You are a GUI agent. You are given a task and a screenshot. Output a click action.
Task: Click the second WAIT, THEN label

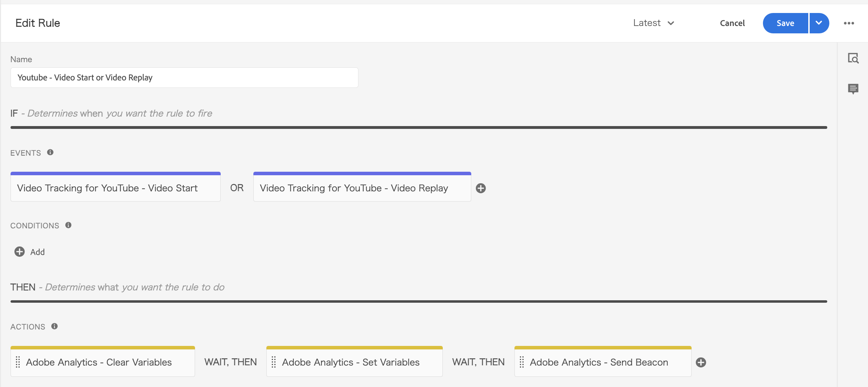click(x=478, y=362)
